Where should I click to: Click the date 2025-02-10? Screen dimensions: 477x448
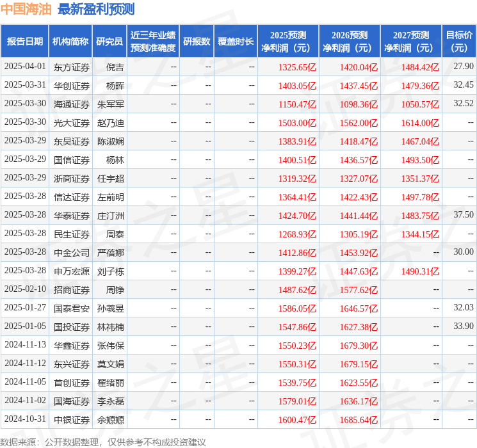point(25,289)
